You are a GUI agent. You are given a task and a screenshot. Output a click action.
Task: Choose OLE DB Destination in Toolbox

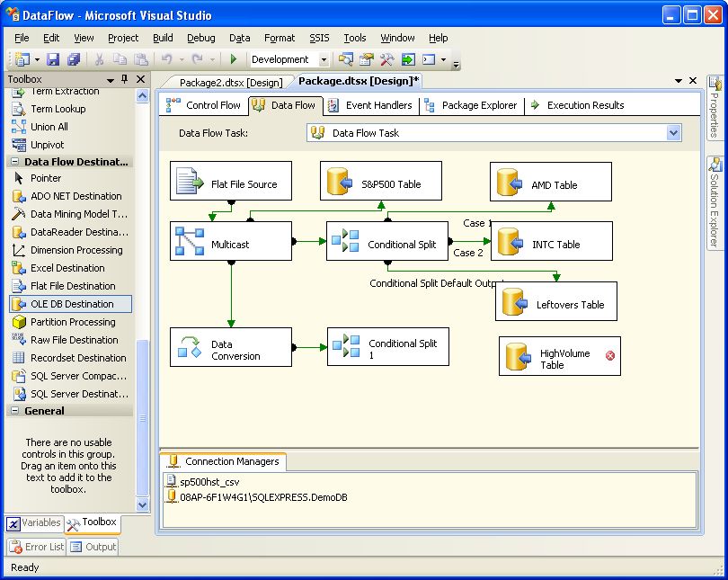pos(71,304)
